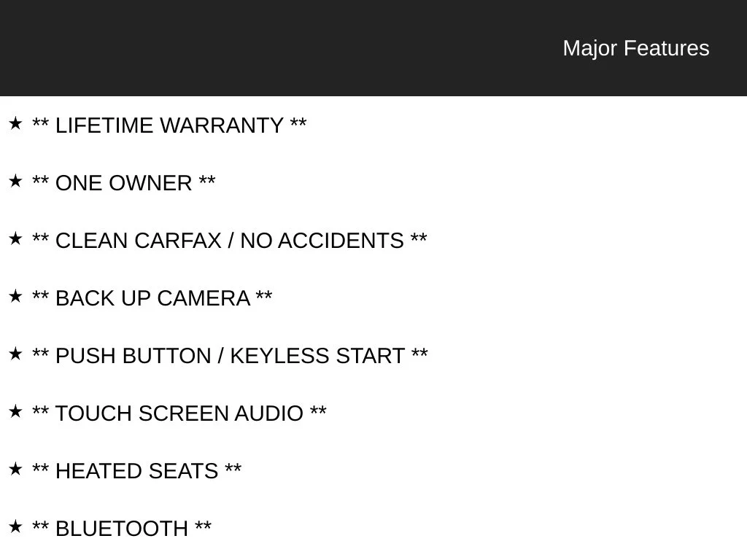Click the star next to CLEAN CARFAX

[15, 239]
